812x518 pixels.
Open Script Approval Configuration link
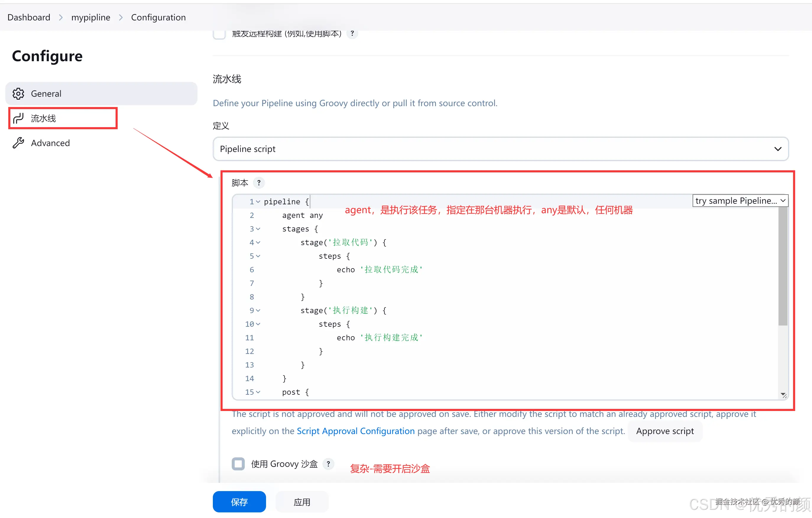[355, 431]
